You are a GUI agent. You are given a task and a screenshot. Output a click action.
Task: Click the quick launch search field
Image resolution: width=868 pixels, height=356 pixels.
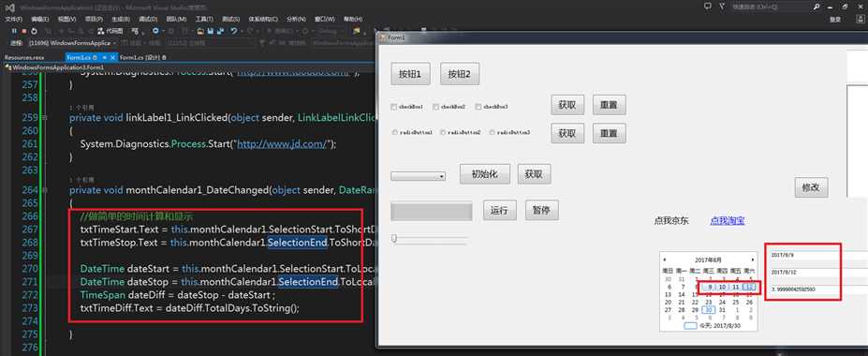coord(771,7)
